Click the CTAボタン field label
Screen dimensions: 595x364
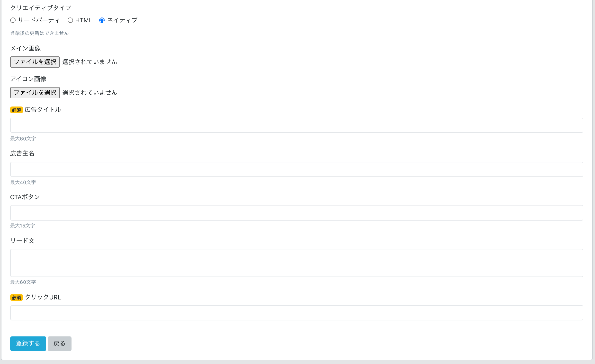[x=25, y=197]
